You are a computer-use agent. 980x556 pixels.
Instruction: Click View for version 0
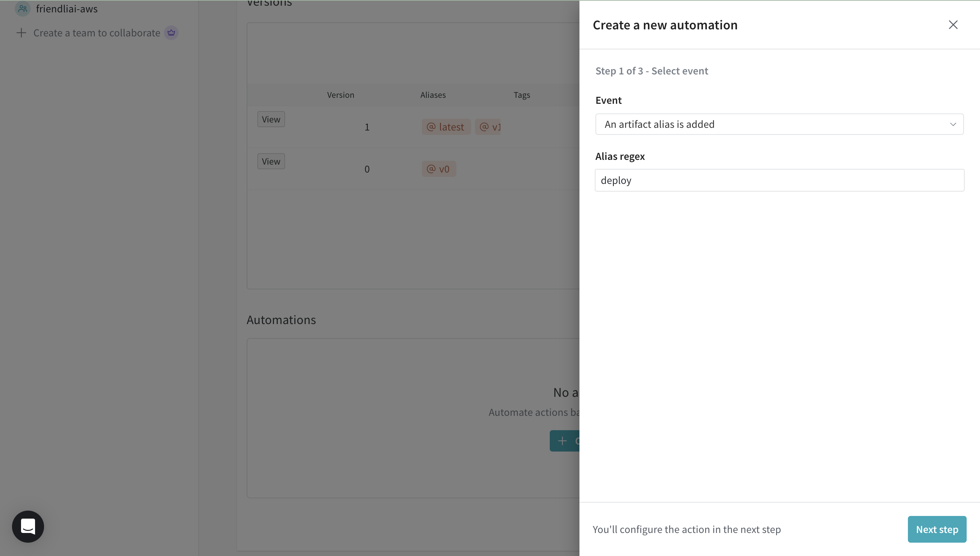tap(271, 161)
